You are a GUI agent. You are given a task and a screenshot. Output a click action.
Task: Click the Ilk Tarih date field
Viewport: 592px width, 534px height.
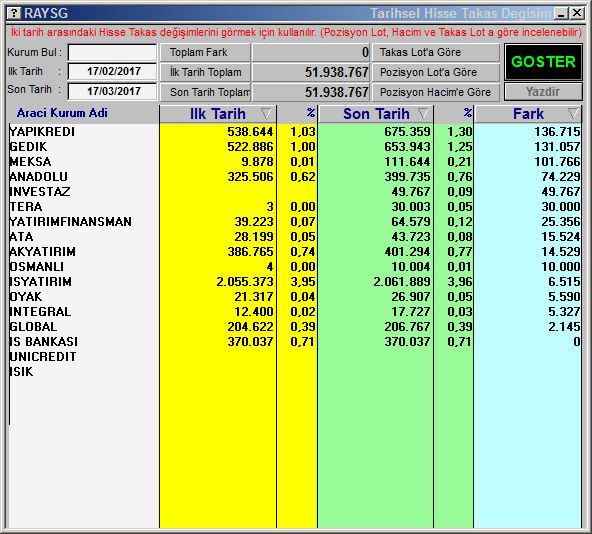[112, 71]
